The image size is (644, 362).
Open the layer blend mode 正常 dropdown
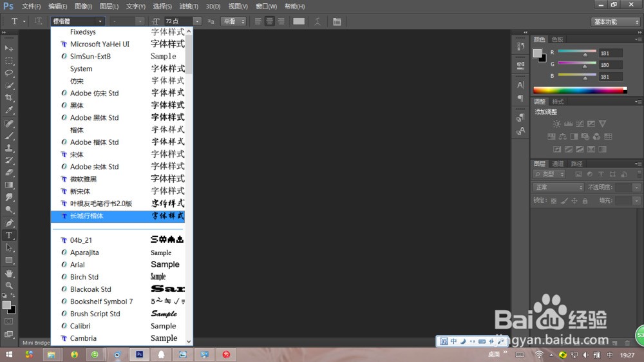tap(558, 187)
